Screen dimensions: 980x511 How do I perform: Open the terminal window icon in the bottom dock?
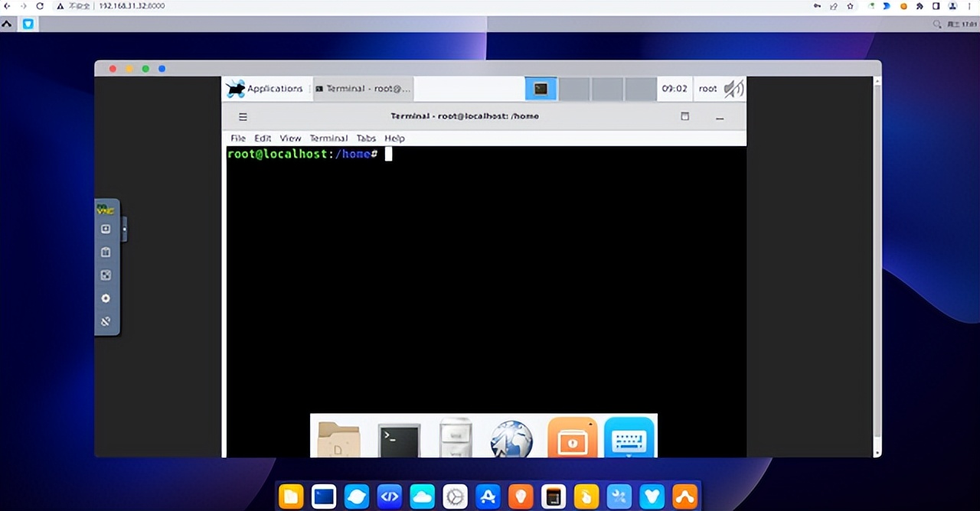(x=554, y=496)
